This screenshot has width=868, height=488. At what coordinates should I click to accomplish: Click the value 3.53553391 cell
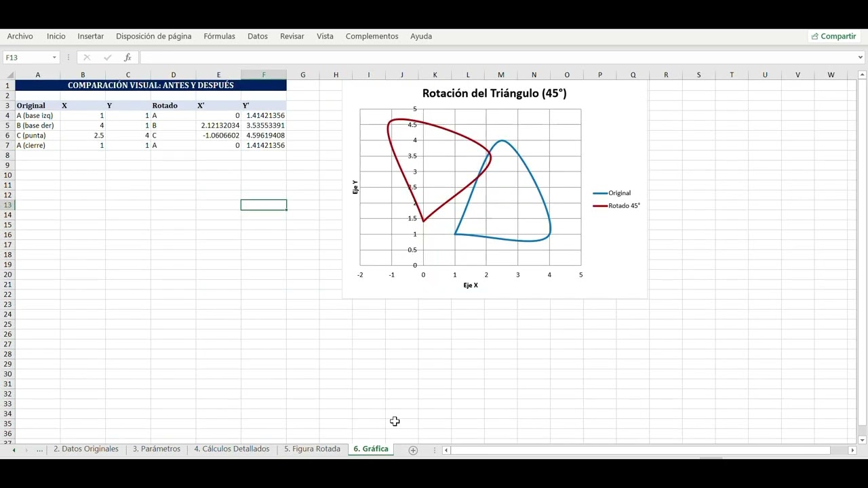264,125
